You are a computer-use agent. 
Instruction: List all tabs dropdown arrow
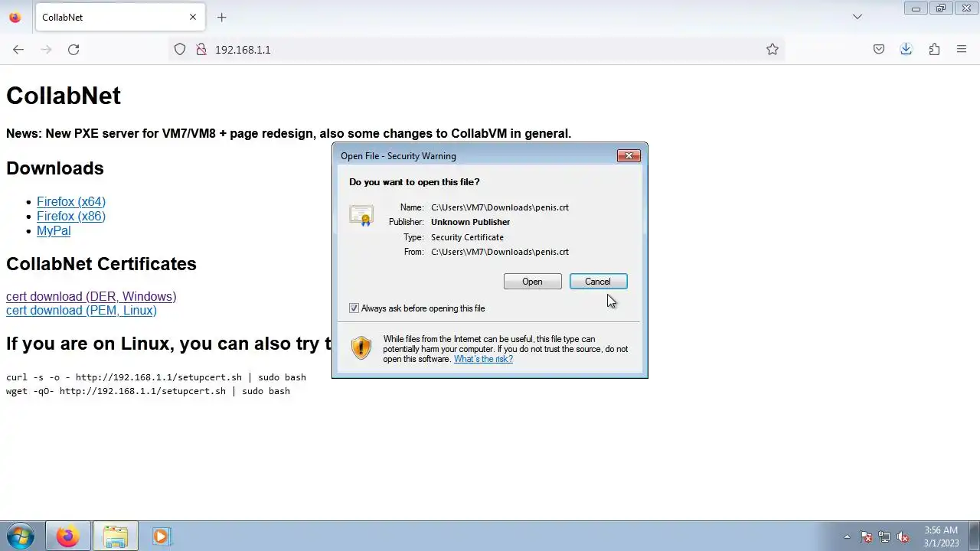[857, 17]
